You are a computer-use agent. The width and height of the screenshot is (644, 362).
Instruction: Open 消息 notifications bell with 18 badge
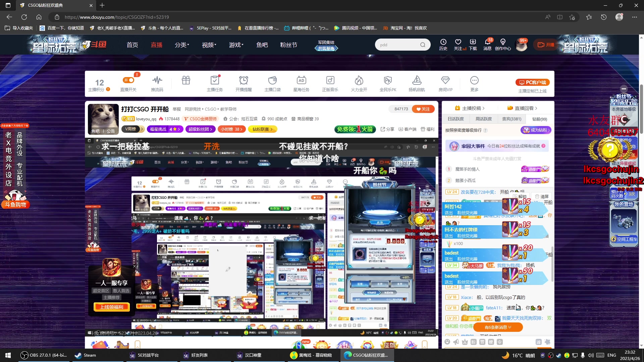pos(488,44)
